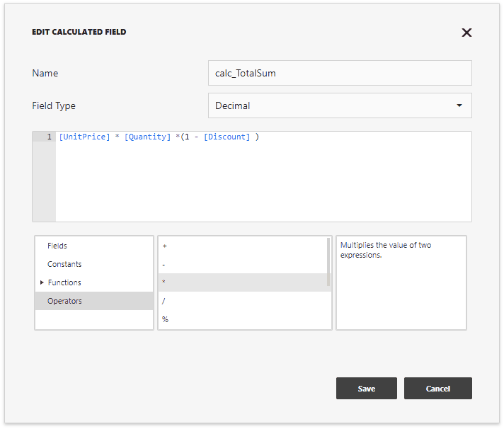Screen dimensions: 504x429
Task: Click the Name input field
Action: [x=340, y=73]
